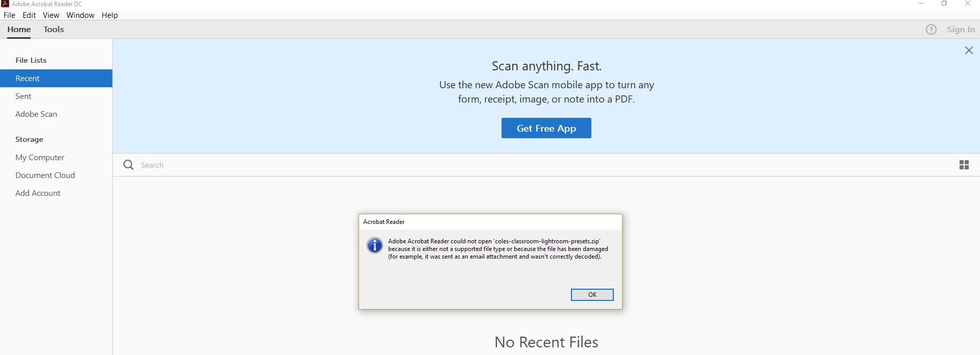Open the Edit menu
This screenshot has height=355, width=980.
coord(29,15)
